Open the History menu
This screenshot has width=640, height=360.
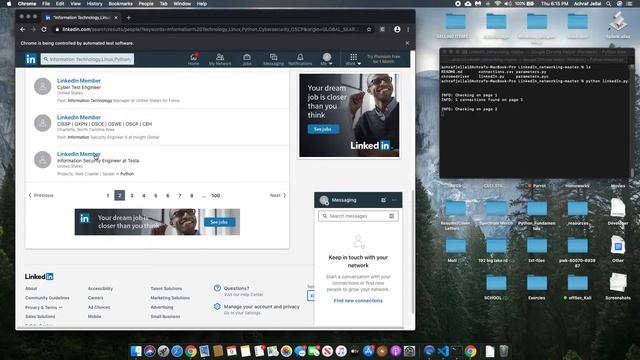tap(94, 4)
